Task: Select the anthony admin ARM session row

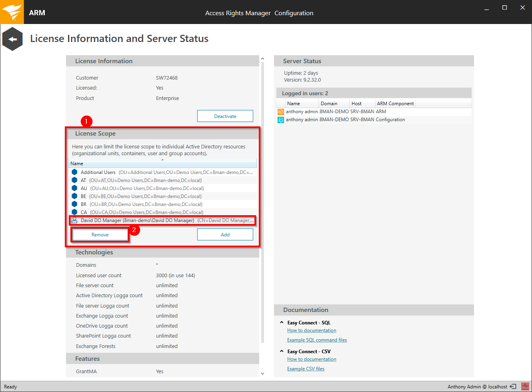Action: 374,112
